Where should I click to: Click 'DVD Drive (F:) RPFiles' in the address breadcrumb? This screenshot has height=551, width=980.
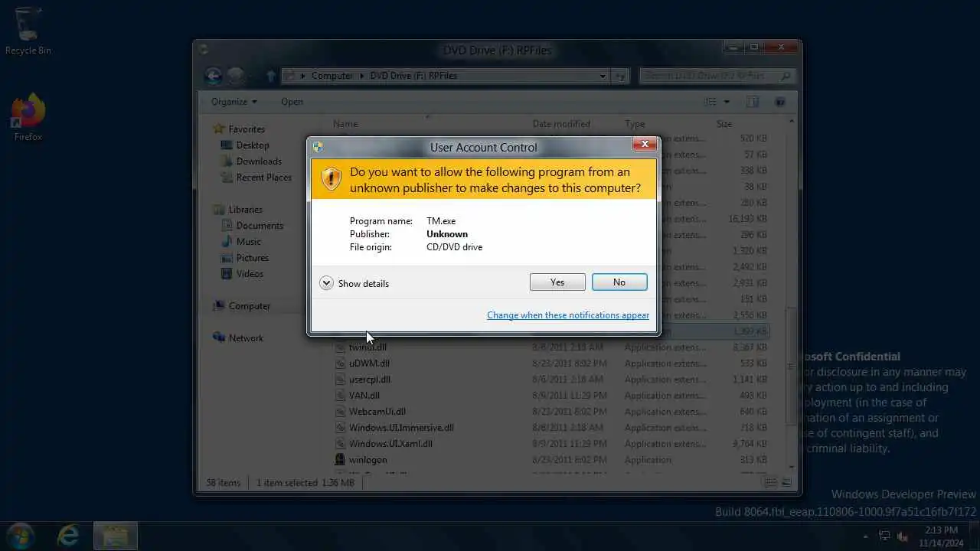(x=413, y=76)
